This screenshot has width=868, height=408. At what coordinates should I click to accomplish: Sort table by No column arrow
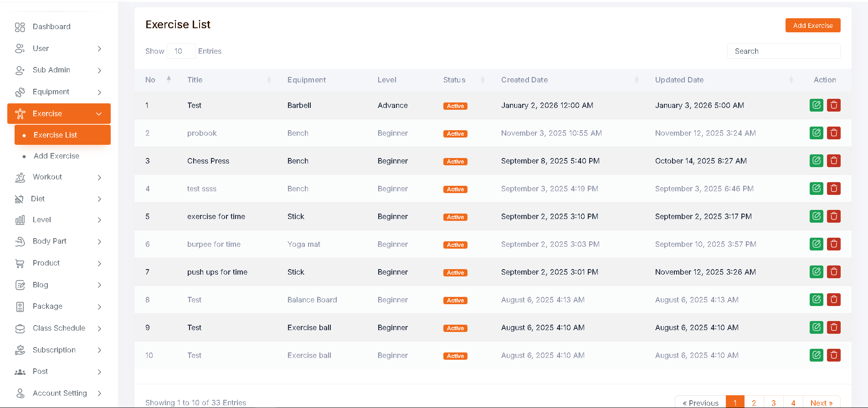169,80
